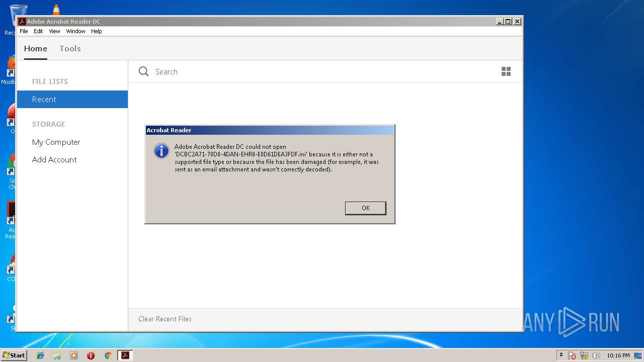The image size is (644, 362).
Task: Launch Opera from the taskbar
Action: (x=91, y=355)
